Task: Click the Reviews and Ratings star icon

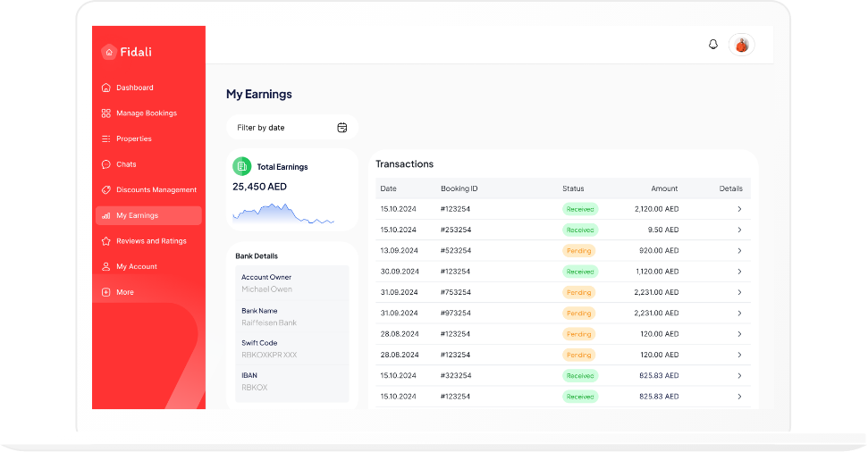Action: (x=106, y=241)
